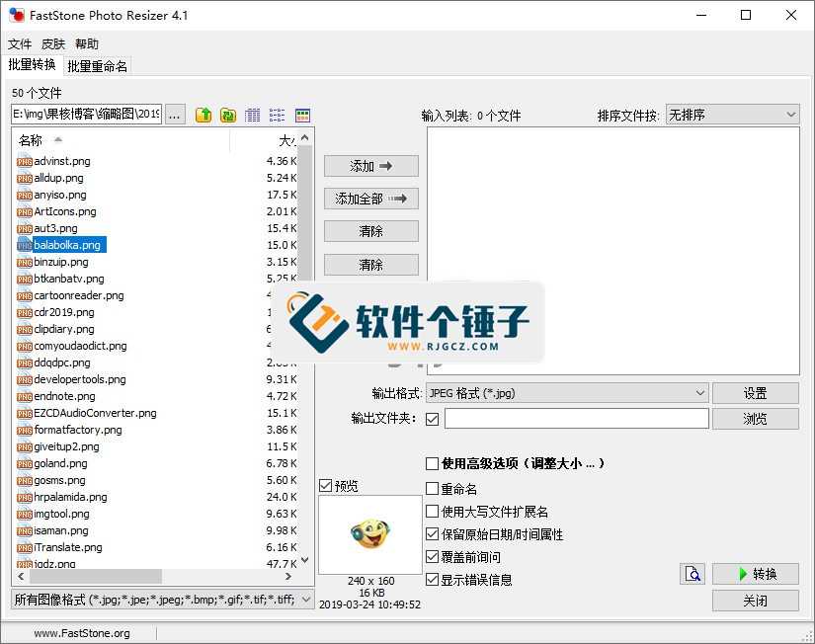815x644 pixels.
Task: Open the 文件 menu
Action: pos(20,44)
